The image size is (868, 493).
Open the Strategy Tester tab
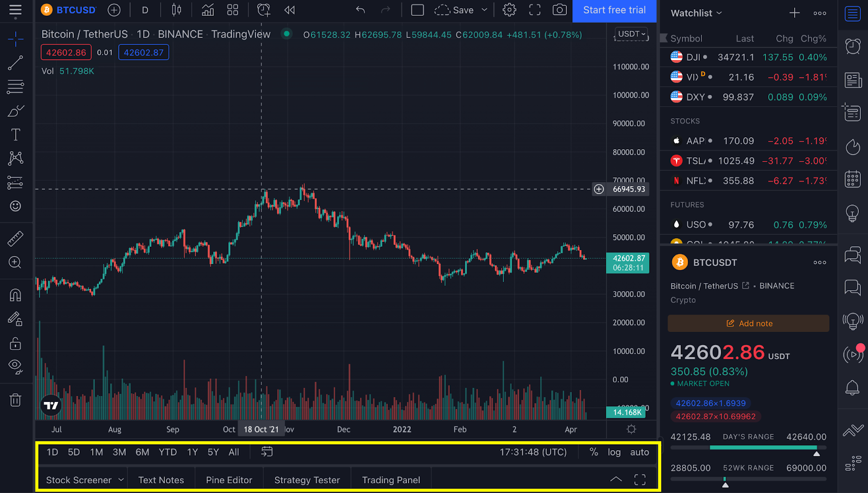[x=307, y=480]
